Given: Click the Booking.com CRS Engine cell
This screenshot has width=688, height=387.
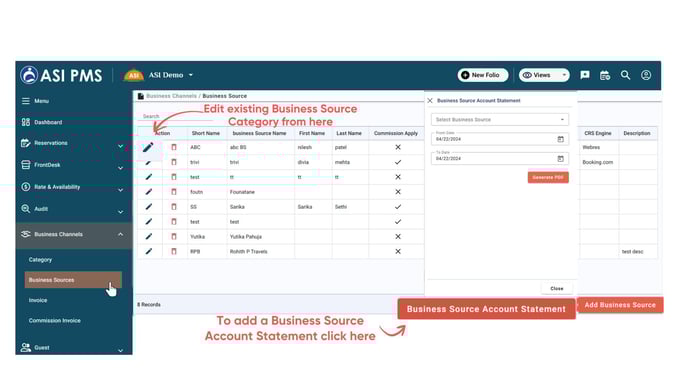Looking at the screenshot, I should tap(598, 162).
